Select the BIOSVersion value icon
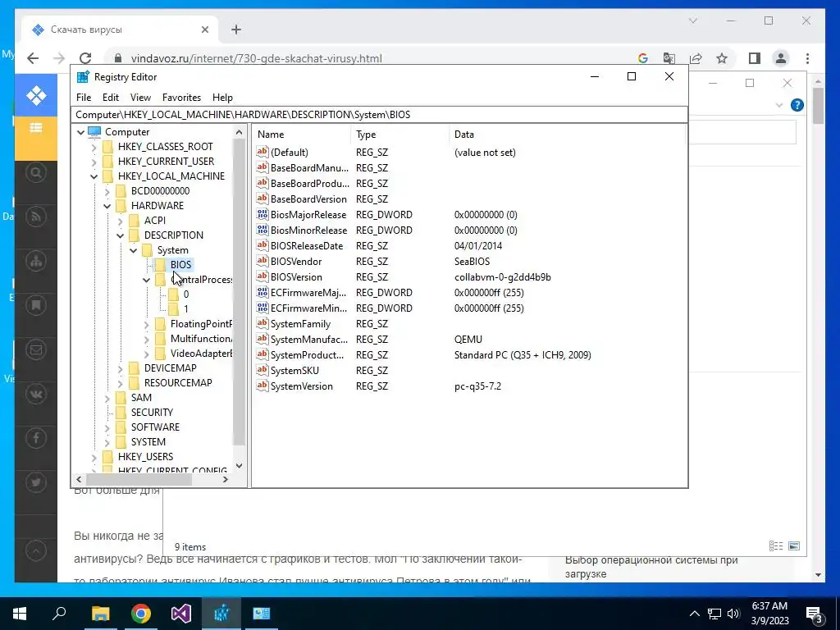Image resolution: width=840 pixels, height=630 pixels. click(262, 276)
